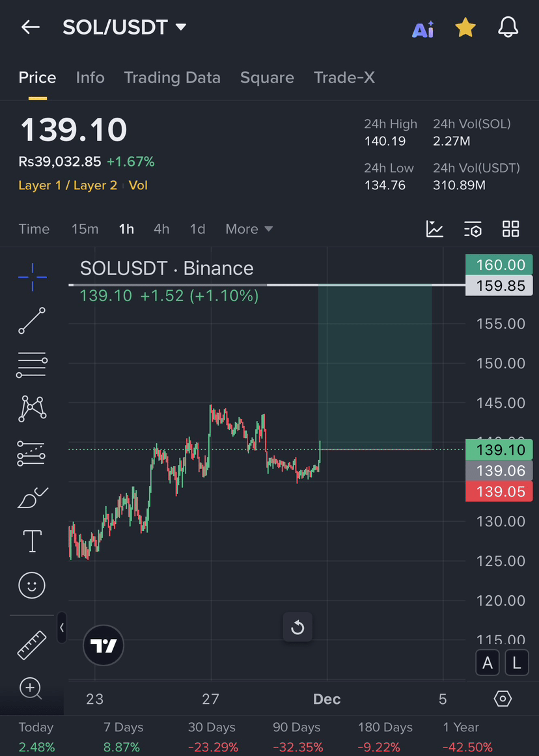Switch to the Info tab
539x756 pixels.
(x=90, y=77)
